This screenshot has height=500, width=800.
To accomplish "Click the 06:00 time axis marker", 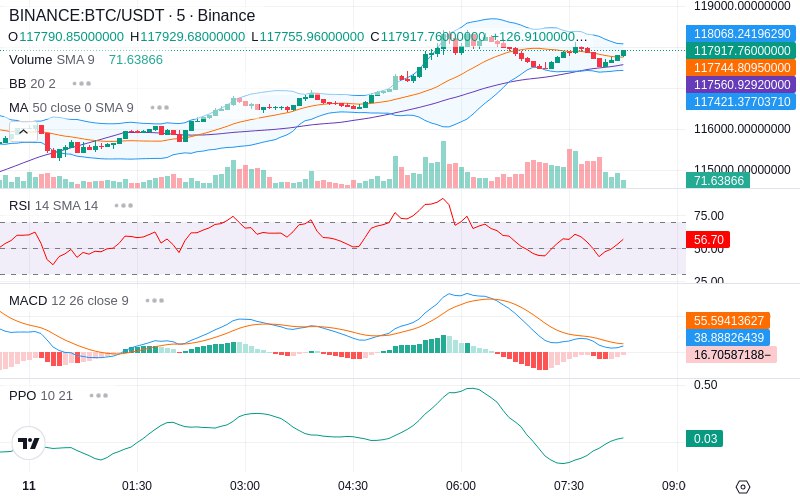I will [461, 486].
